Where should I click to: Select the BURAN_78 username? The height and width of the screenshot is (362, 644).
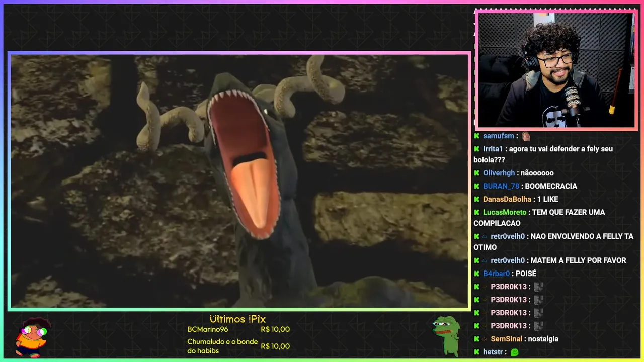[501, 186]
